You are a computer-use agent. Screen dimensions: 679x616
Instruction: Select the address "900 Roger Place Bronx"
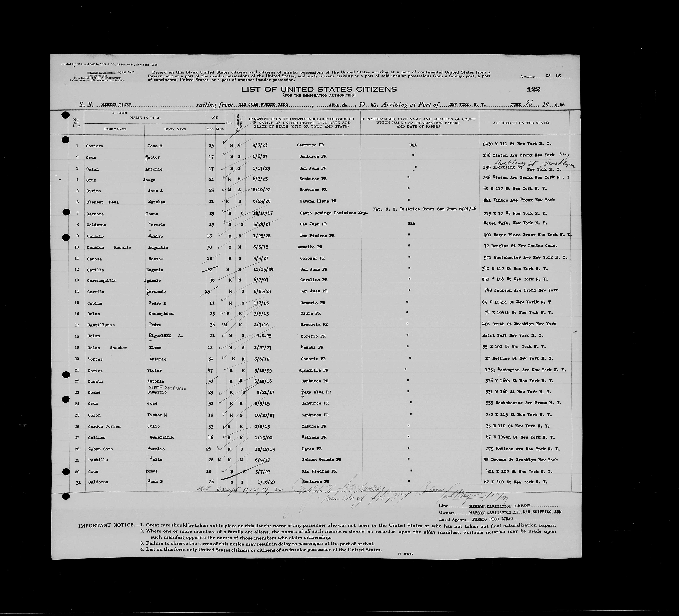click(x=510, y=235)
